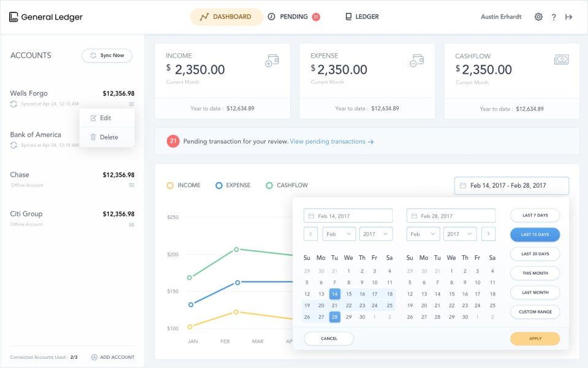588x368 pixels.
Task: Open the 2017 year dropdown
Action: (375, 234)
